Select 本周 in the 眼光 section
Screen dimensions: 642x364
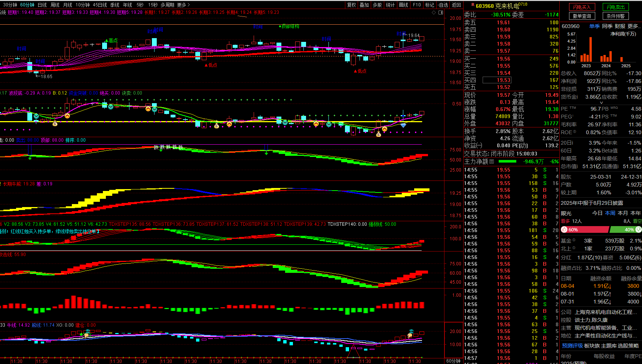tap(610, 213)
